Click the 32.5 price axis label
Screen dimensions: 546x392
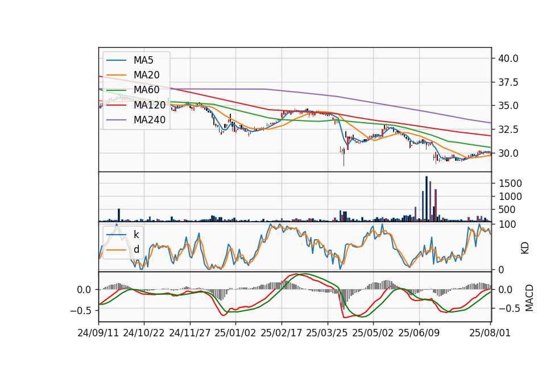pyautogui.click(x=508, y=130)
